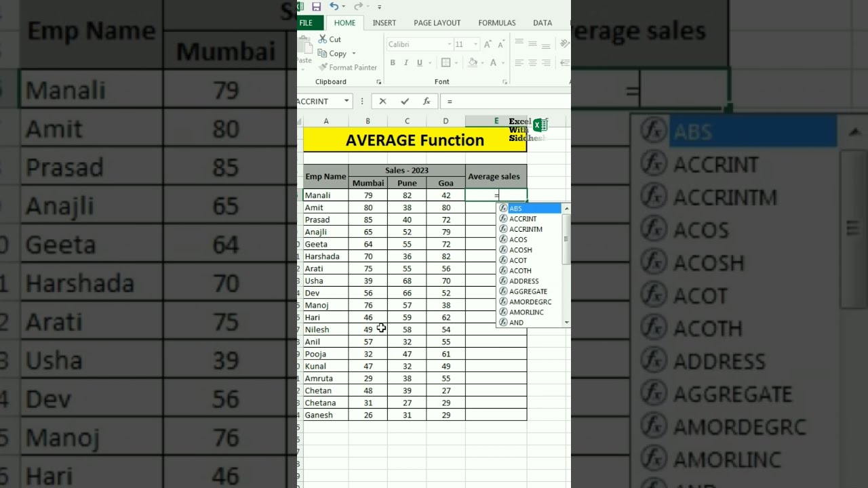Align text left in cell
The width and height of the screenshot is (868, 488).
tap(519, 63)
